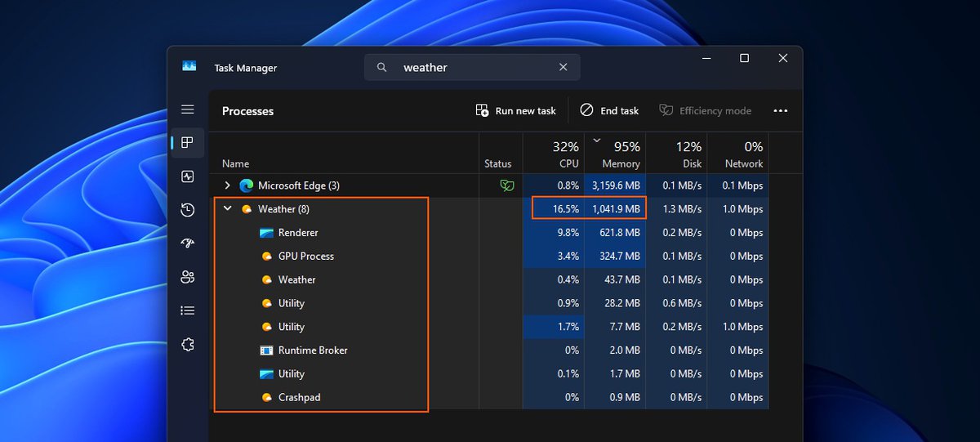
Task: Open the Services page in sidebar
Action: [188, 345]
